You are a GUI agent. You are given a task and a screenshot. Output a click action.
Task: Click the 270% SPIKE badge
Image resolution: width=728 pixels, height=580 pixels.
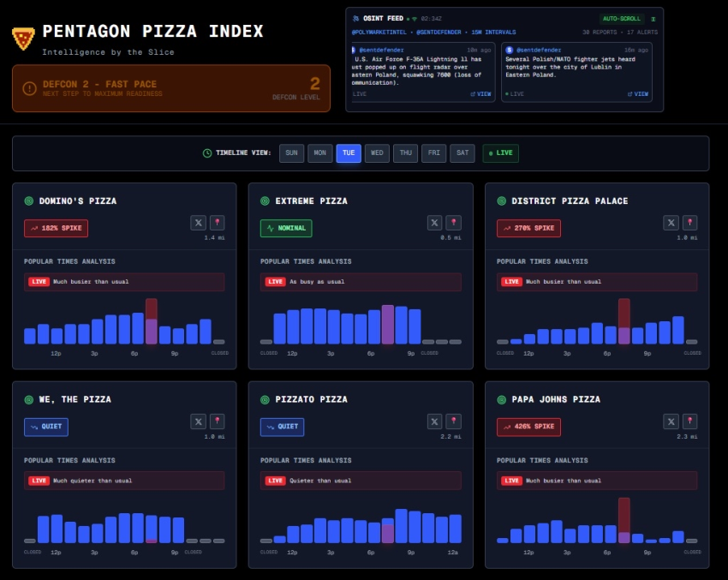[x=528, y=229]
